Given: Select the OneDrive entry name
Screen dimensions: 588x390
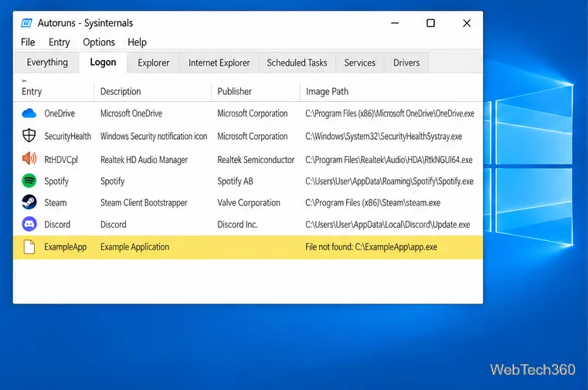Looking at the screenshot, I should 59,114.
